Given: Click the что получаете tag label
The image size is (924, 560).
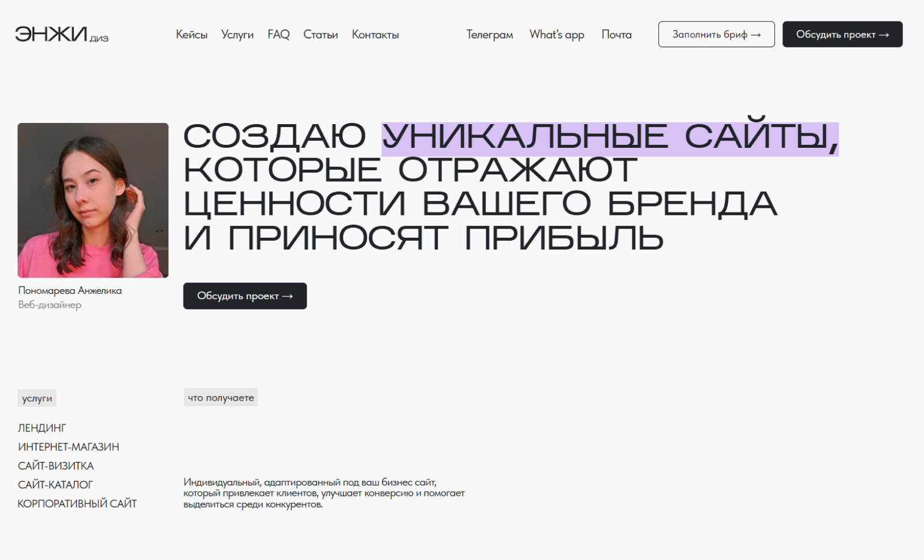Looking at the screenshot, I should [x=221, y=398].
